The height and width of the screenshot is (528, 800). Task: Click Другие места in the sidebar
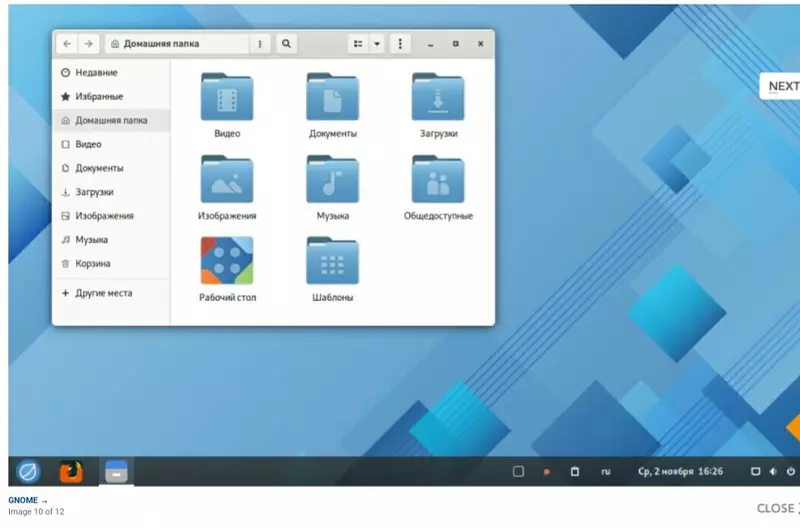103,294
